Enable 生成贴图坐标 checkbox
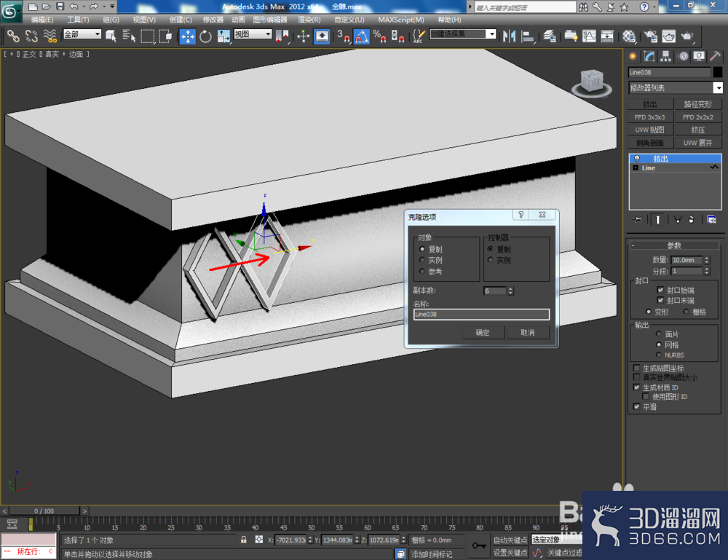This screenshot has width=728, height=560. [x=636, y=368]
